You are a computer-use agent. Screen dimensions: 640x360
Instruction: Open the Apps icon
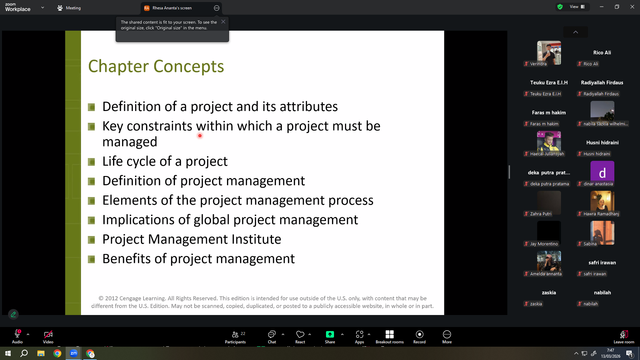pos(359,334)
